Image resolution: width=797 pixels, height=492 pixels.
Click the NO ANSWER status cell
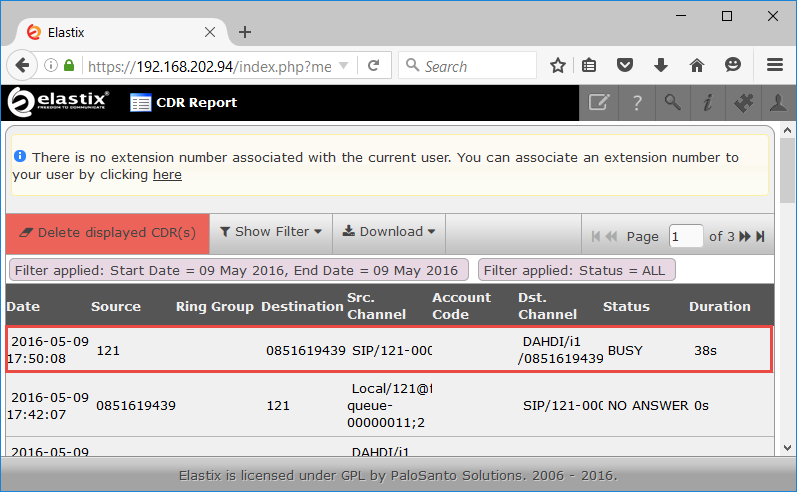coord(648,406)
